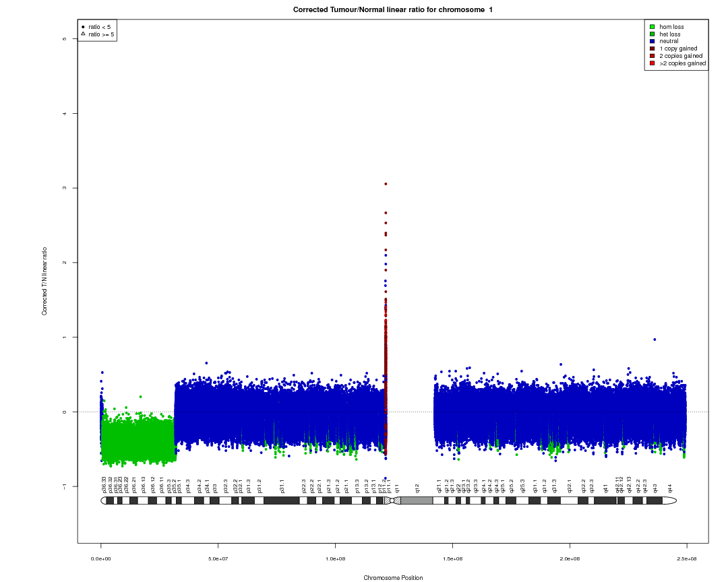Click the 0.0e+00 x-axis tick label

pyautogui.click(x=100, y=559)
